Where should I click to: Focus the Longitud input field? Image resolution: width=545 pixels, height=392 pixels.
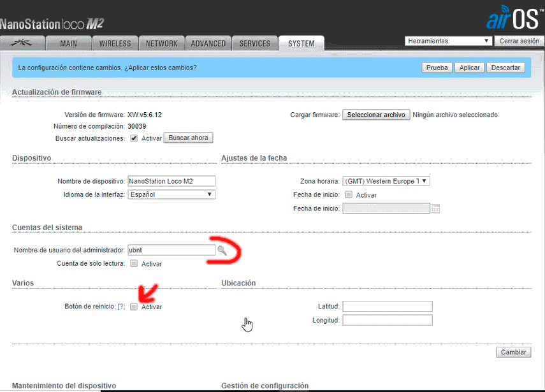tap(388, 320)
